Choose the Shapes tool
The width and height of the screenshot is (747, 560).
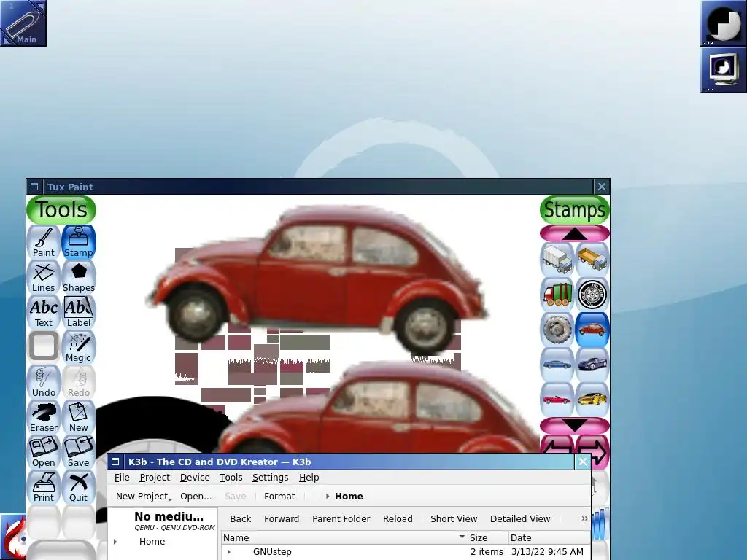click(x=79, y=277)
